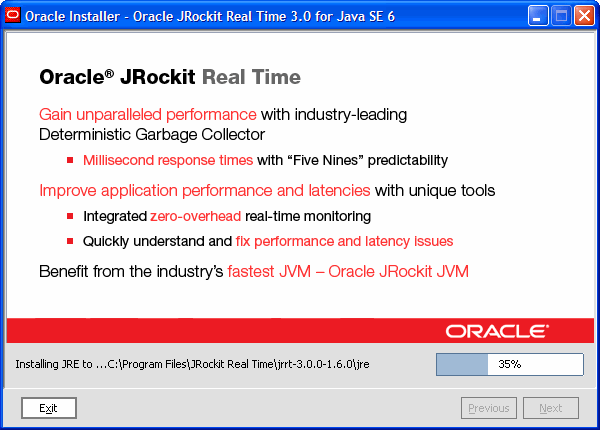Click the 'Oracle JRockit Real Time' heading
Image resolution: width=600 pixels, height=430 pixels.
pos(170,77)
